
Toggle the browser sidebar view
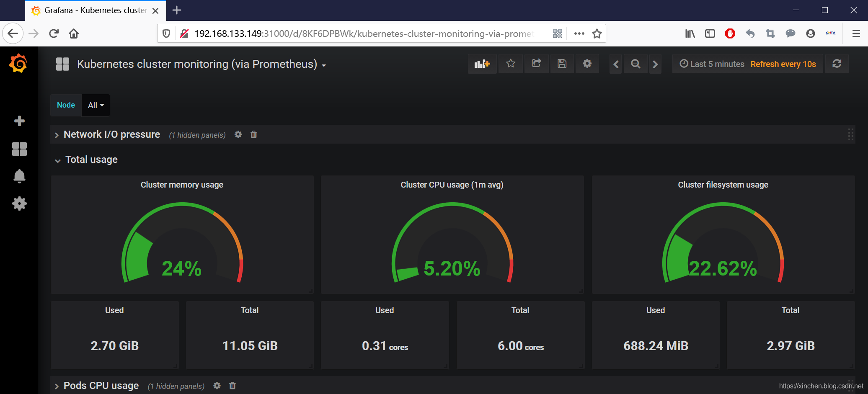pos(710,33)
